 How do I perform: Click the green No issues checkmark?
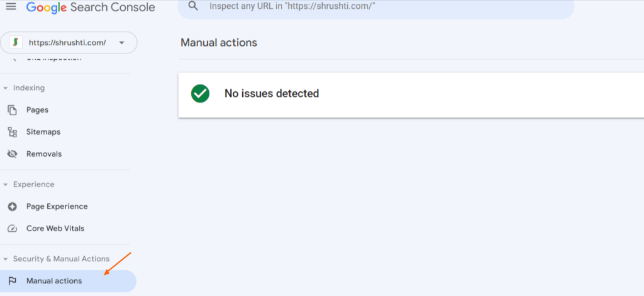coord(201,94)
